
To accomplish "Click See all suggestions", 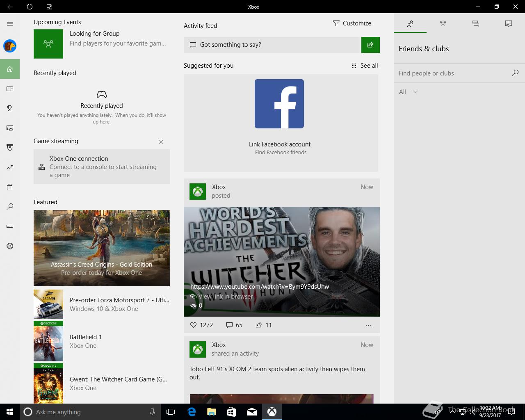I will coord(365,66).
